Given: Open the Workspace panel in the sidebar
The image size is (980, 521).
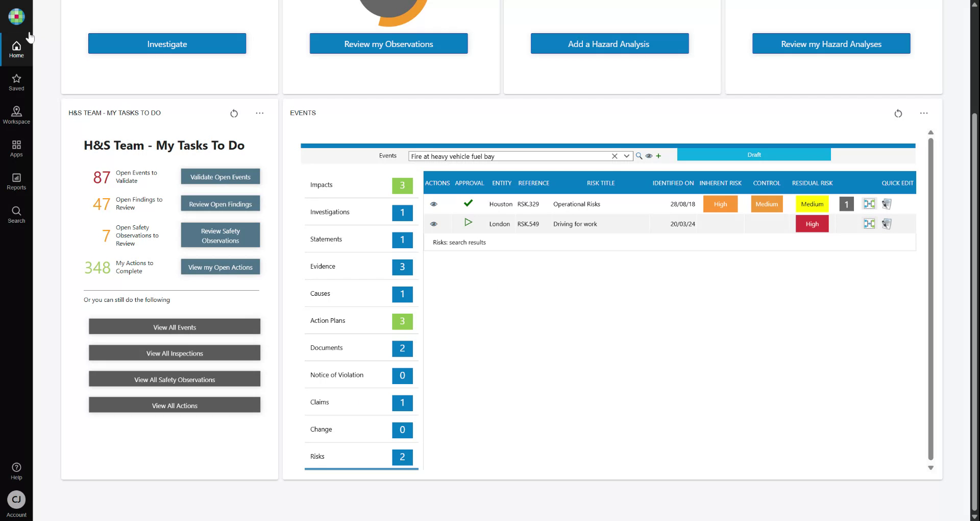Looking at the screenshot, I should tap(16, 115).
